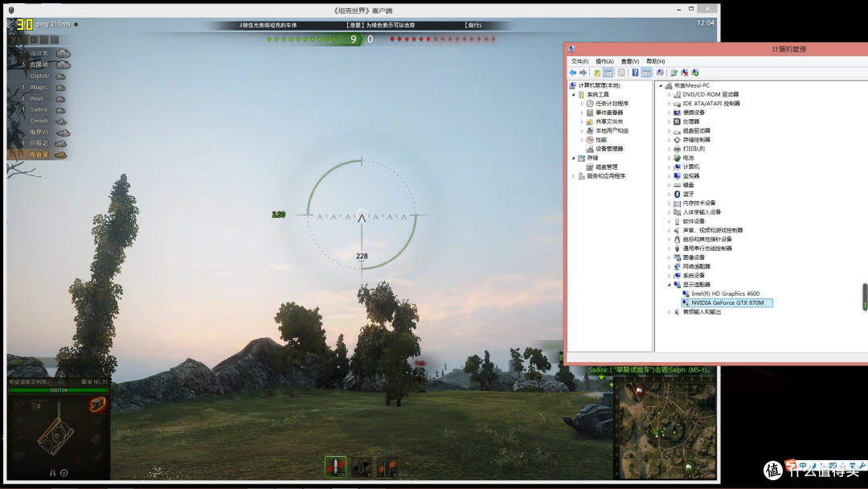Click the 处理器 processor category icon

(x=677, y=121)
